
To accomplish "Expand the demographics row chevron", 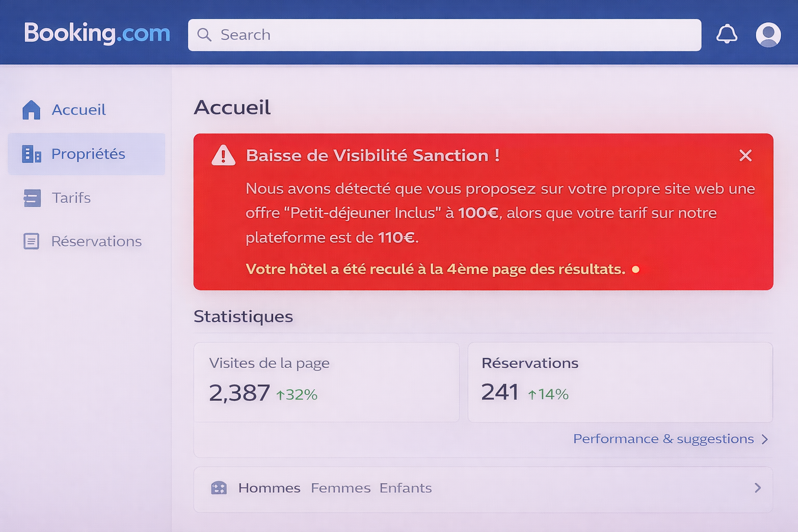I will click(x=757, y=488).
